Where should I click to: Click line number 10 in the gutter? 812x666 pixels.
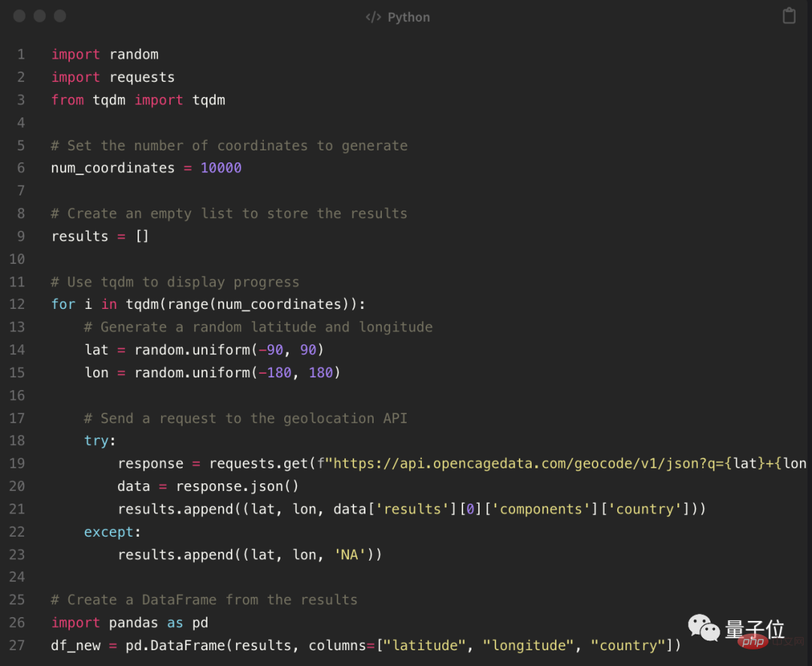[17, 259]
